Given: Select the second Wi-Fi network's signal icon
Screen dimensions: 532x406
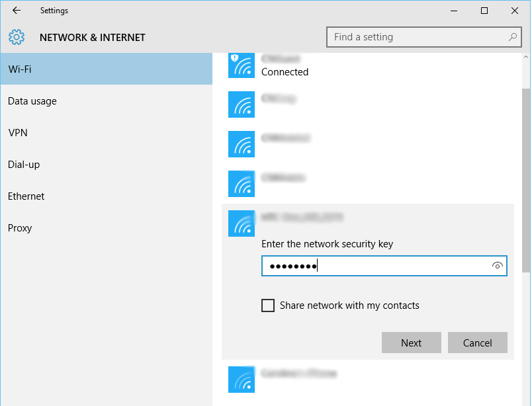Looking at the screenshot, I should [242, 104].
